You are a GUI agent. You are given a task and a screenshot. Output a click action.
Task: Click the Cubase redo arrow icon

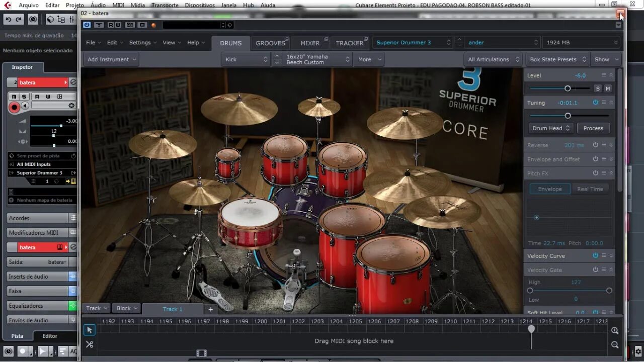point(19,19)
